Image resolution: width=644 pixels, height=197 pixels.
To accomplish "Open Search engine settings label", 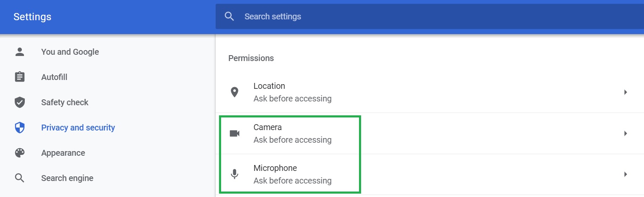I will point(67,178).
